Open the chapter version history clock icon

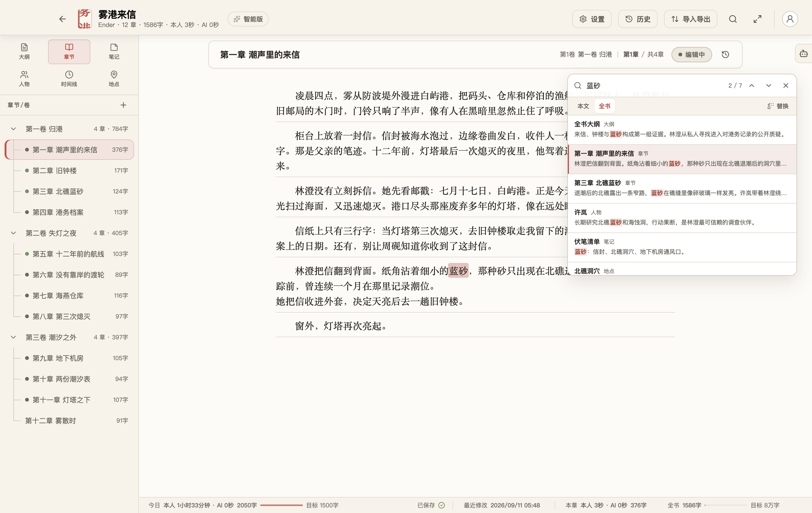coord(725,54)
